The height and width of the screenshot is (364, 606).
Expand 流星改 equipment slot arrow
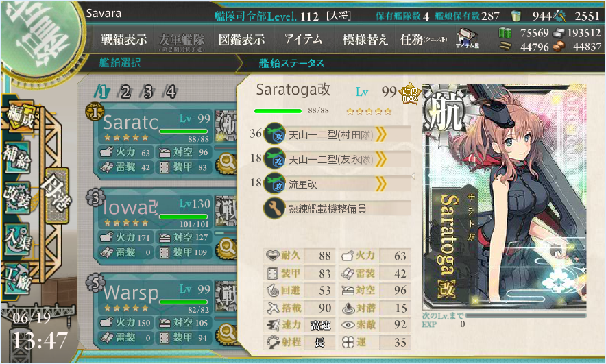380,184
